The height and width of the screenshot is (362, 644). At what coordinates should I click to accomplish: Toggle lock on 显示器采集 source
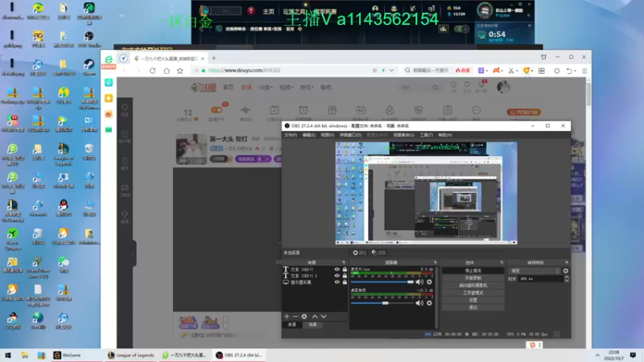coord(345,282)
